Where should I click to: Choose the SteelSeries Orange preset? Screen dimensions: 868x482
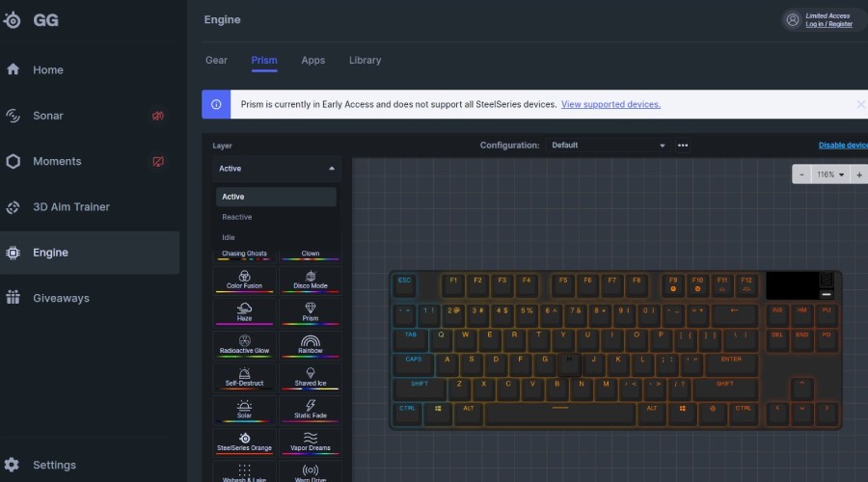coord(244,442)
